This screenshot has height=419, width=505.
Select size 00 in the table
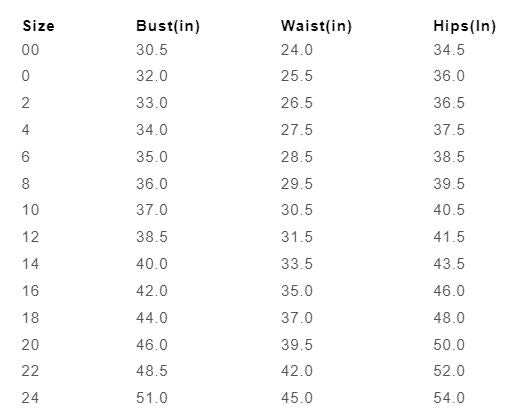[x=30, y=50]
